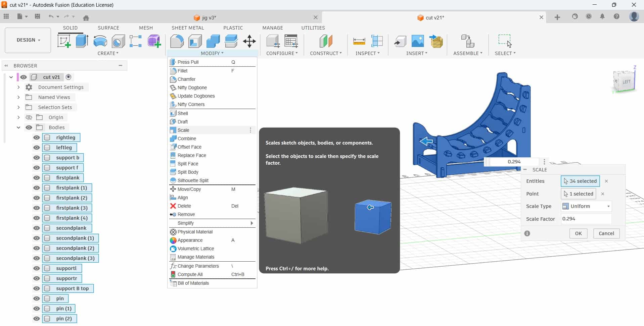Clear the Point selection

click(x=603, y=194)
